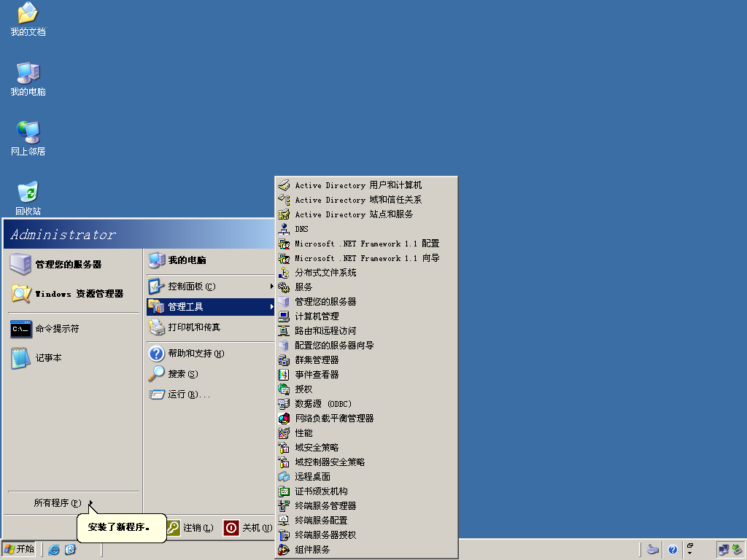Viewport: 747px width, 560px height.
Task: Open 数据源 (ODBC) icon
Action: click(x=284, y=404)
